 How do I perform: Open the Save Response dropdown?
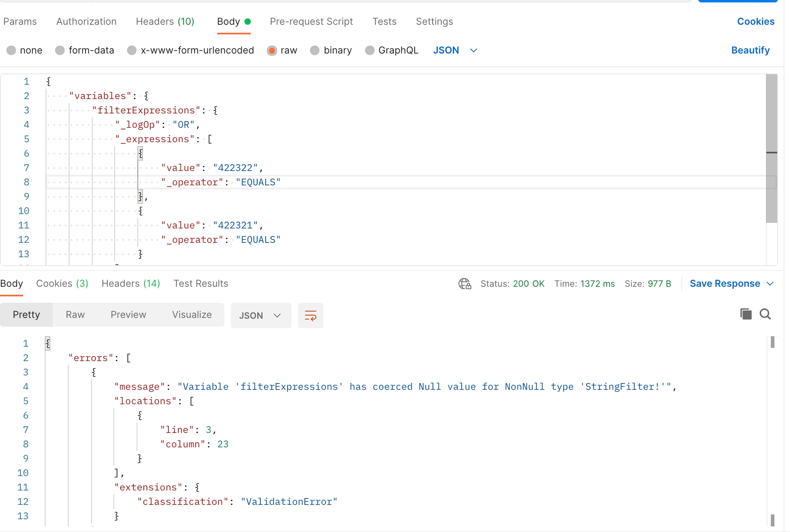(724, 284)
